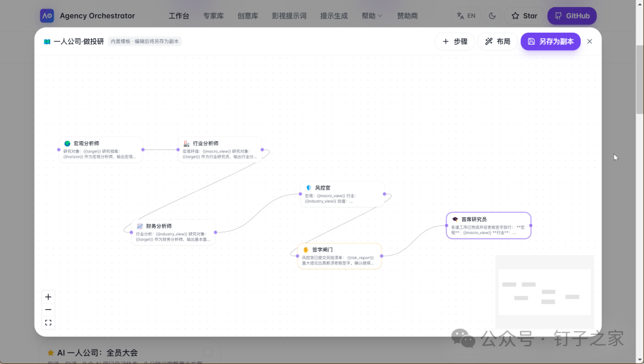
Task: Zoom in on the canvas
Action: (48, 297)
